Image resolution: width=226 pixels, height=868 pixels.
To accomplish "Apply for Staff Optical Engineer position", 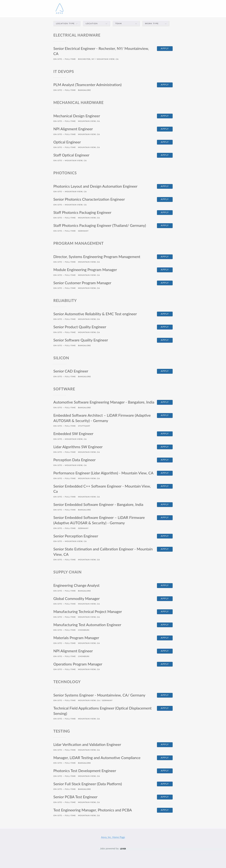I will click(x=165, y=155).
